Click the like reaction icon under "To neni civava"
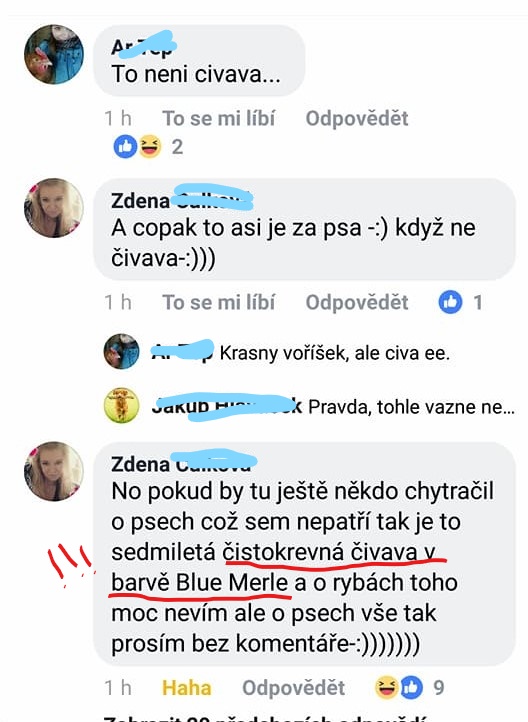This screenshot has height=722, width=528. pyautogui.click(x=125, y=147)
